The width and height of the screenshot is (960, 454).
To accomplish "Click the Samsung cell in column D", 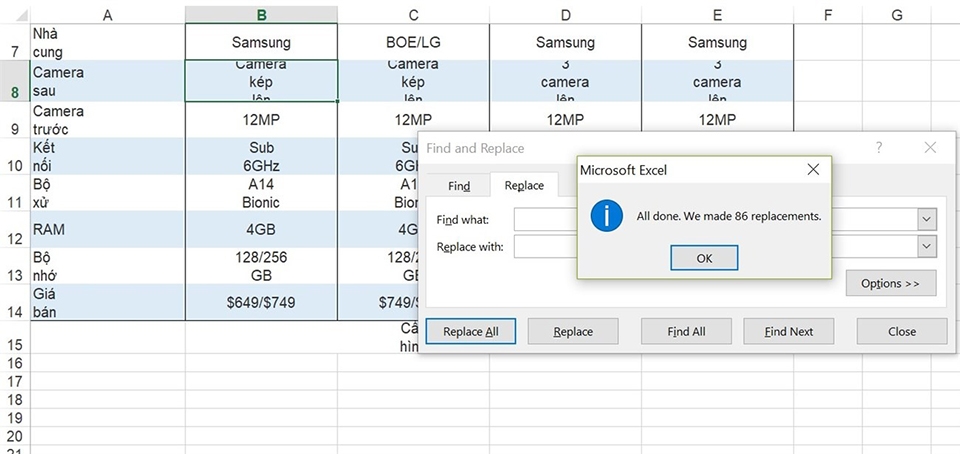I will 565,42.
